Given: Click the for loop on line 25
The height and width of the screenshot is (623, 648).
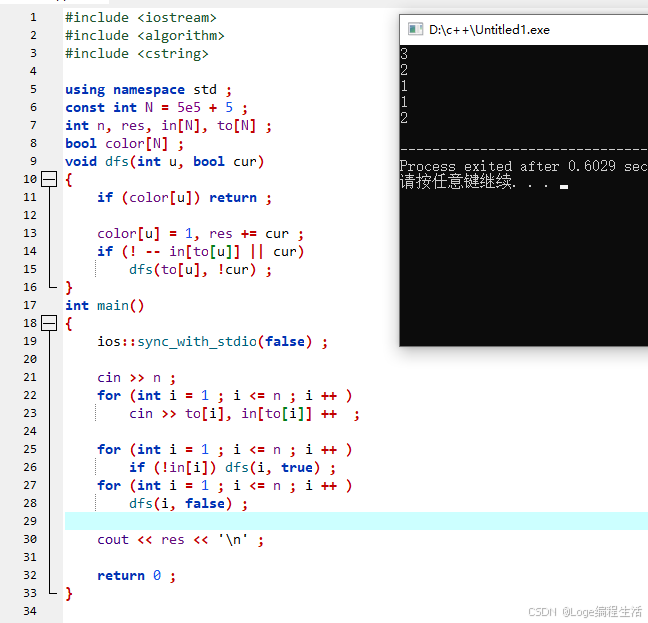Looking at the screenshot, I should [x=225, y=449].
